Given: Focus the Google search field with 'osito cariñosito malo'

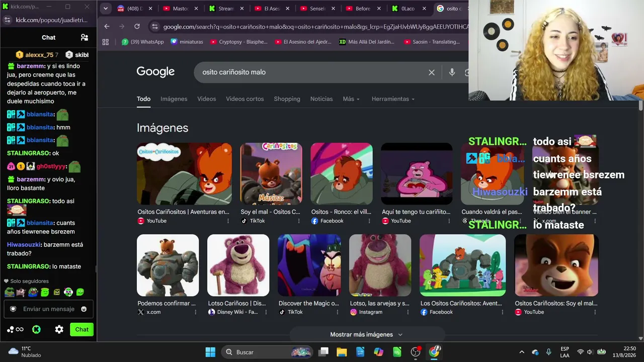Looking at the screenshot, I should (x=312, y=72).
